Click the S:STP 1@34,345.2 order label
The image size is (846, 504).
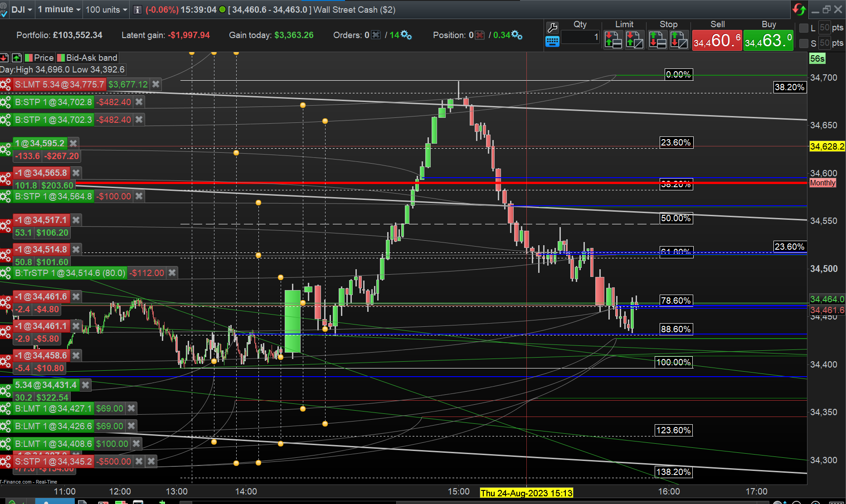[53, 461]
